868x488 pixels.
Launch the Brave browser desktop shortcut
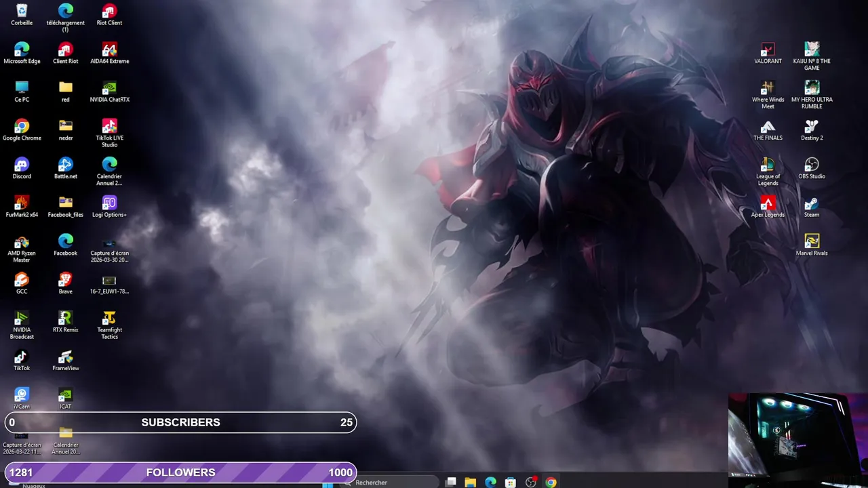click(x=66, y=279)
